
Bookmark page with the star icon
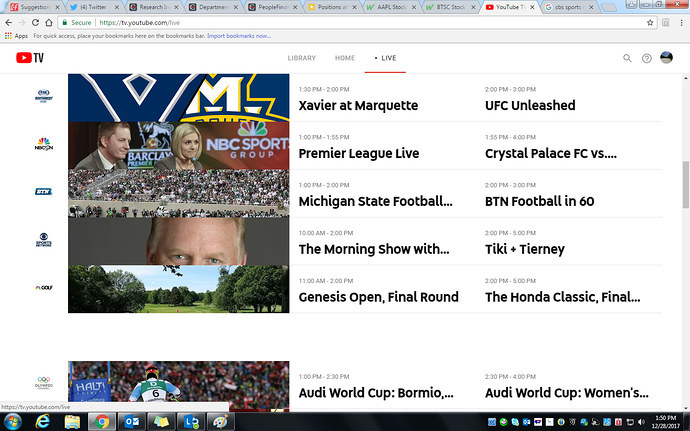[650, 22]
